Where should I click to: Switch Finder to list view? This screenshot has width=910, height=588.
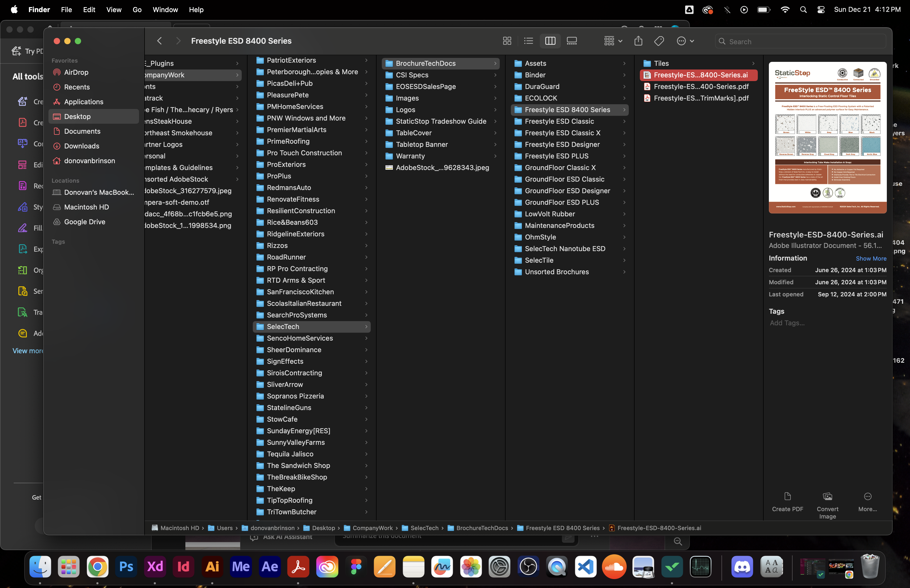[x=528, y=41]
